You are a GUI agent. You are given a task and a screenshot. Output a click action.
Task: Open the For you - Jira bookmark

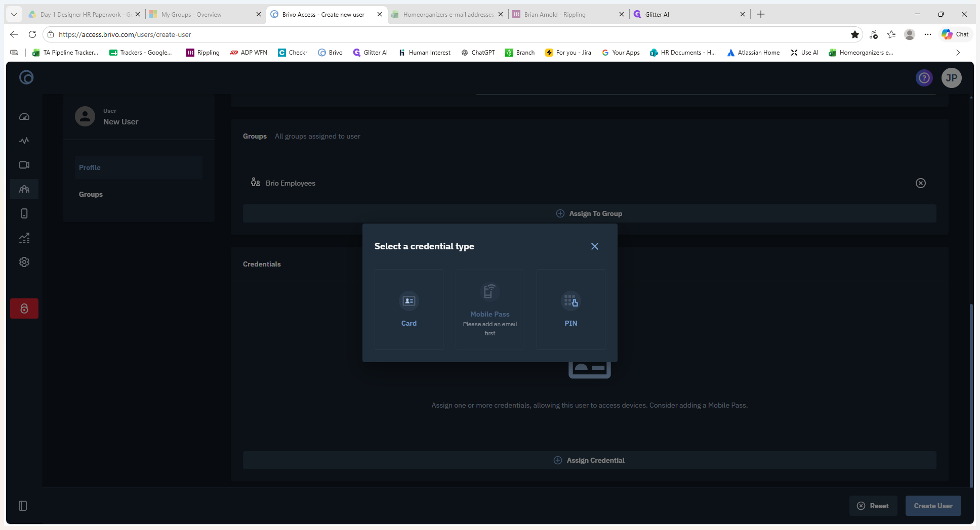568,53
